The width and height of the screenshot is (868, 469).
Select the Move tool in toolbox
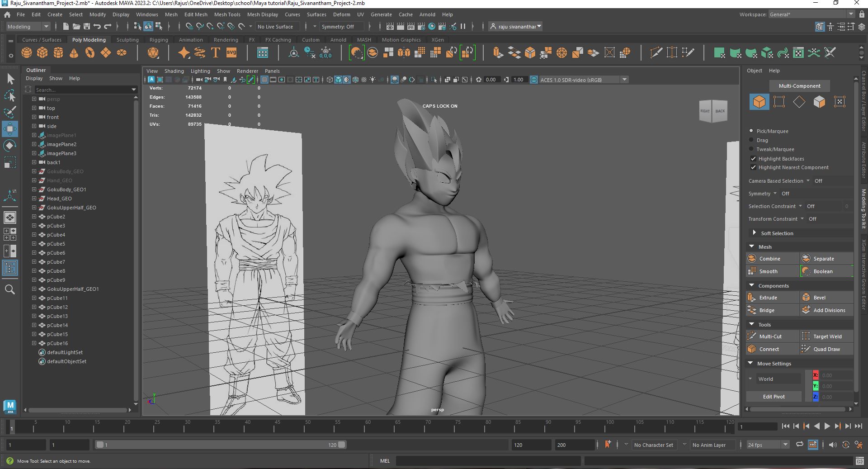click(x=10, y=129)
